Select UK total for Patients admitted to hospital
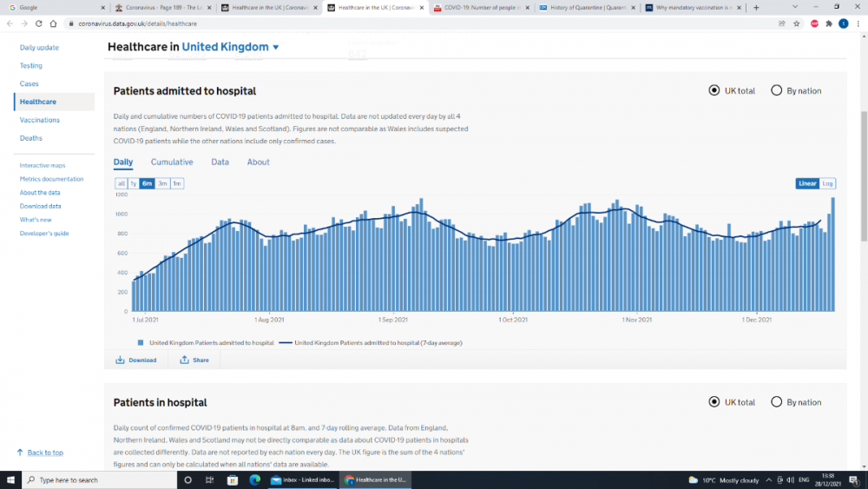Viewport: 868px width, 489px height. coord(714,90)
